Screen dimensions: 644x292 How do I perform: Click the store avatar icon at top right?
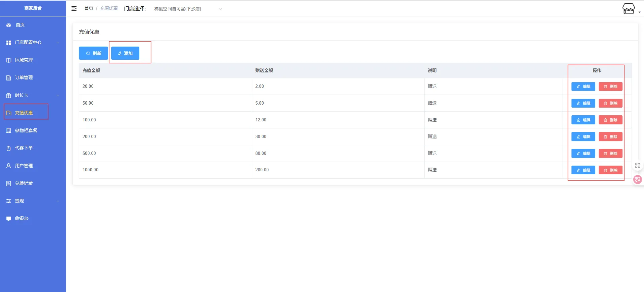628,9
